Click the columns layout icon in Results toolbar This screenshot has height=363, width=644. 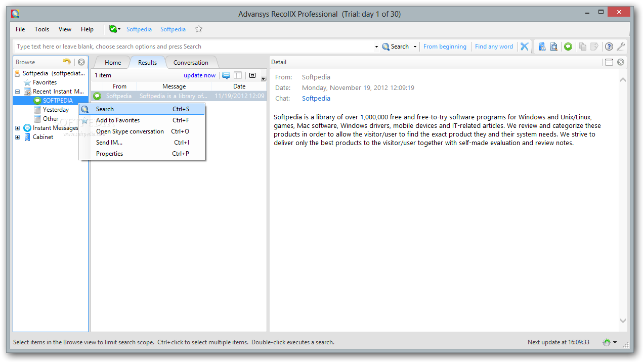coord(237,75)
